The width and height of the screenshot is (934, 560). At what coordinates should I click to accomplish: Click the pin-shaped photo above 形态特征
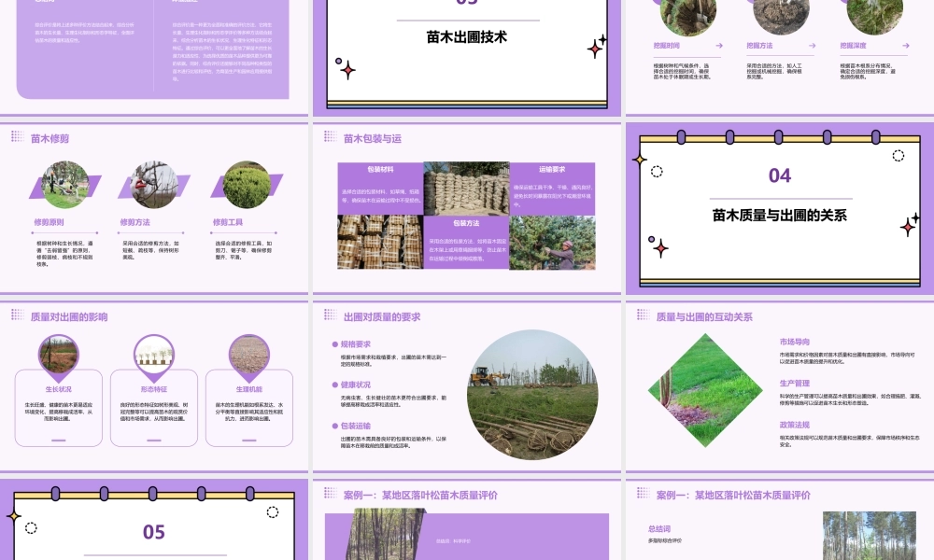pyautogui.click(x=154, y=357)
